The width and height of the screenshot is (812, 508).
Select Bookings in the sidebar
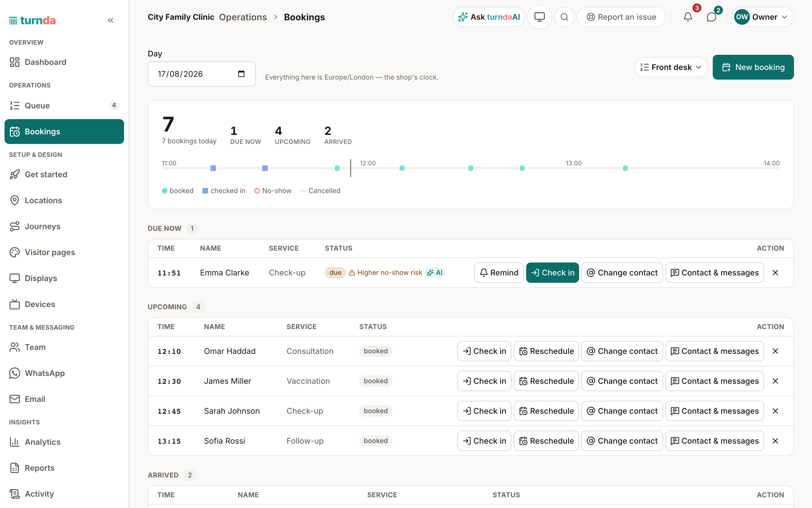pyautogui.click(x=64, y=131)
